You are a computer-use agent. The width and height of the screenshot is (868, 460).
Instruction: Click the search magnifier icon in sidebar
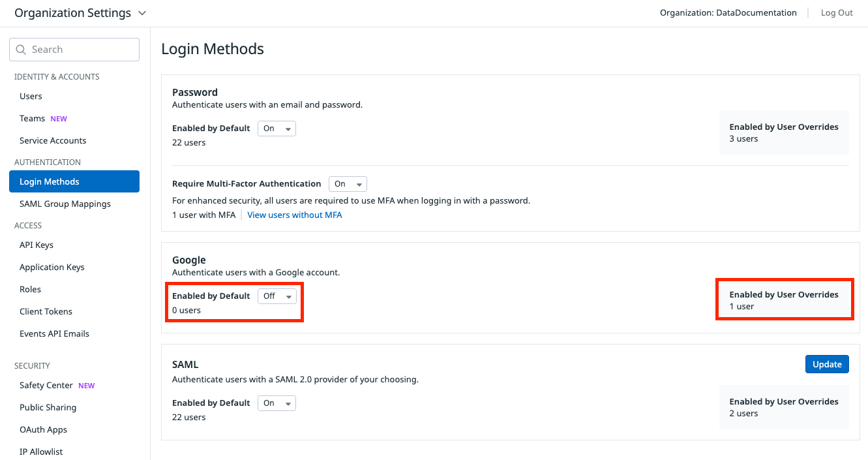coord(21,50)
